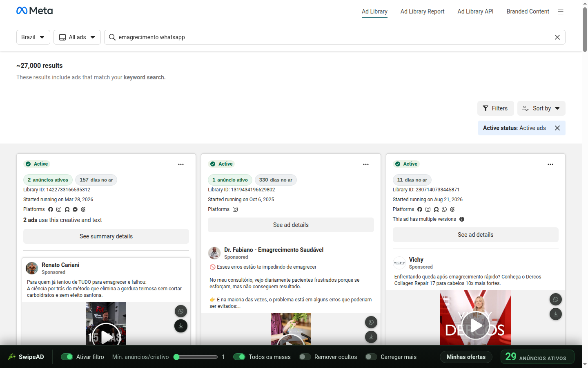Open Minhas ofertas in SwipeAD bar

pyautogui.click(x=466, y=357)
